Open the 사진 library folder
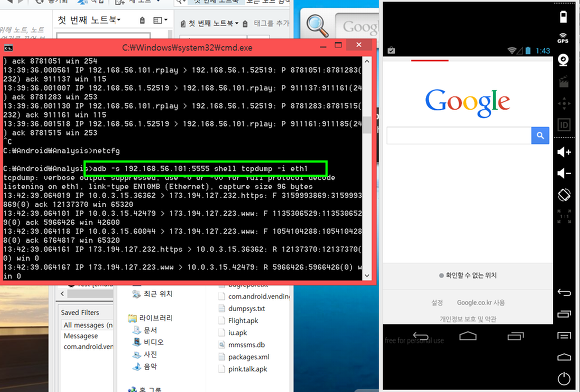580x392 pixels. click(145, 354)
